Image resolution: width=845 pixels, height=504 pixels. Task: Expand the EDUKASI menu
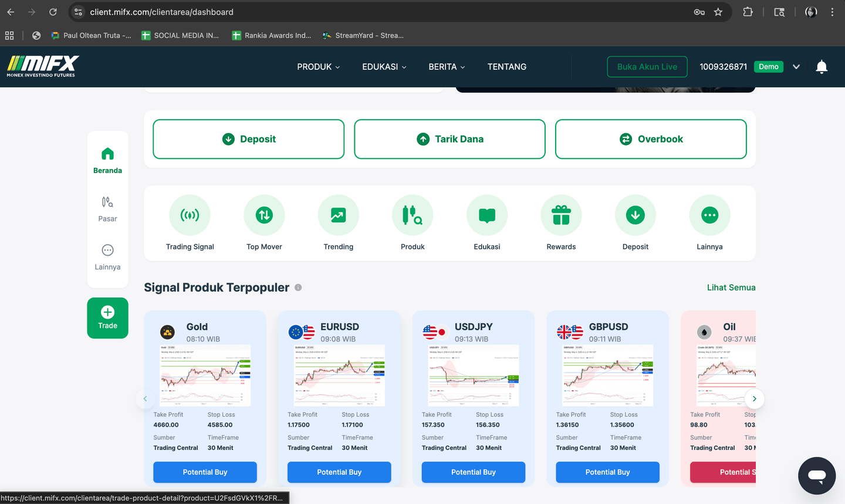click(x=384, y=67)
